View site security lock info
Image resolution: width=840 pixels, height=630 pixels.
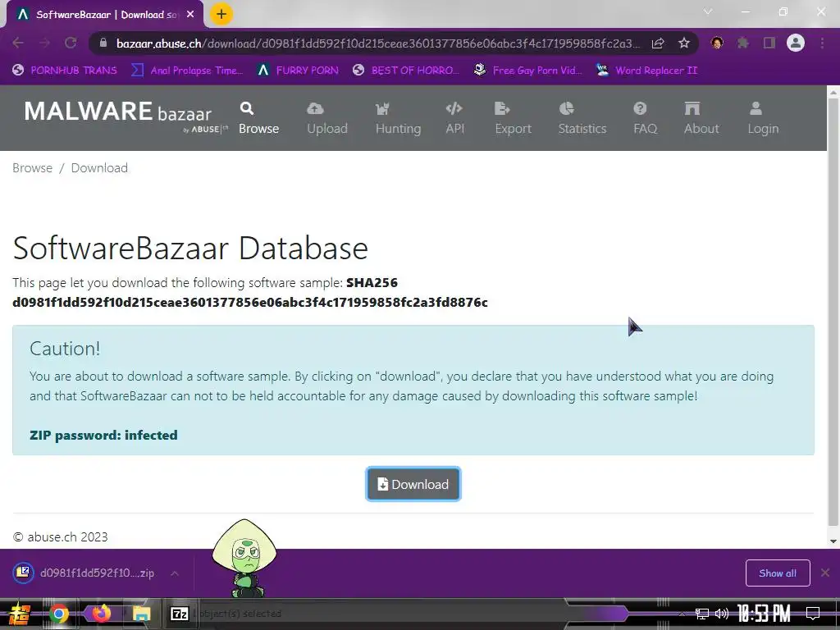[103, 43]
